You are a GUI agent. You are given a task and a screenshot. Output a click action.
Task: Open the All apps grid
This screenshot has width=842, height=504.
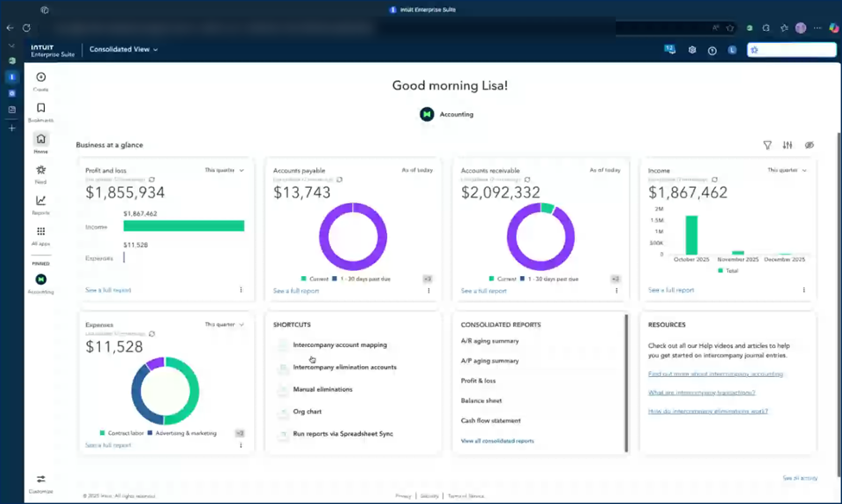click(41, 232)
